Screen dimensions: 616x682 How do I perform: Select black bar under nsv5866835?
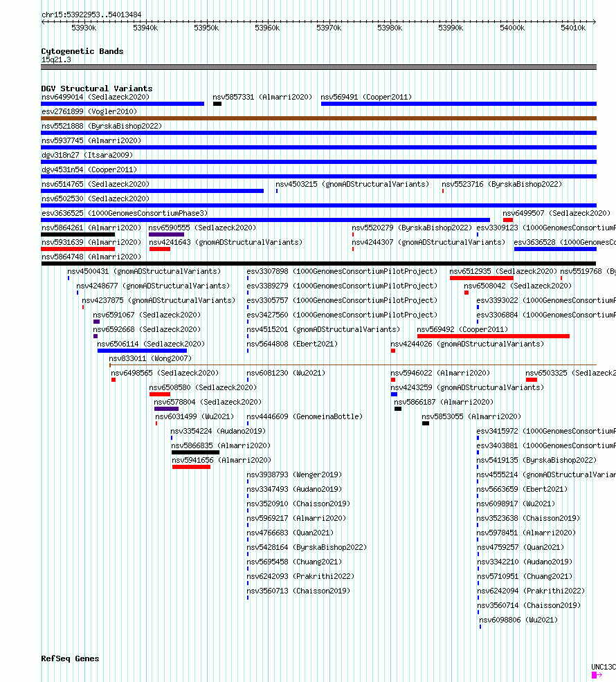pyautogui.click(x=195, y=452)
